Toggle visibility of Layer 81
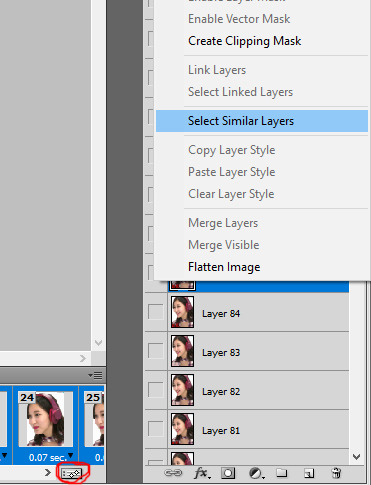The height and width of the screenshot is (485, 371). coord(156,429)
